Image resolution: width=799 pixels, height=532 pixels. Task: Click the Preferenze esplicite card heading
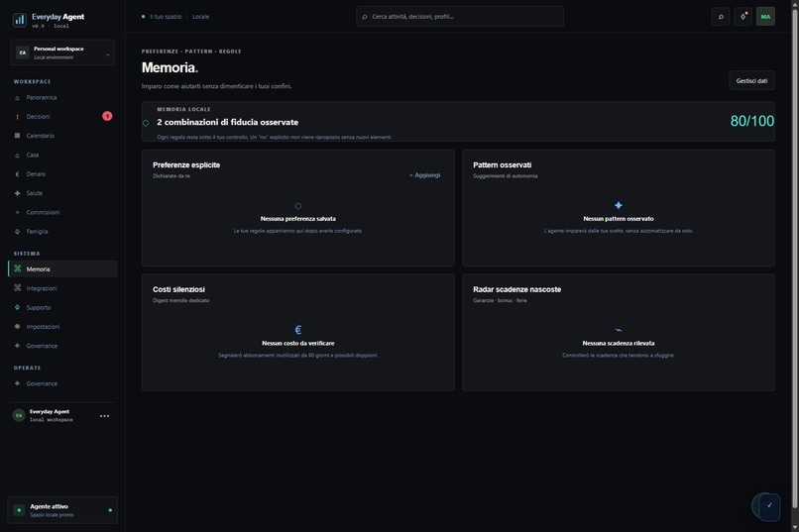tap(186, 164)
